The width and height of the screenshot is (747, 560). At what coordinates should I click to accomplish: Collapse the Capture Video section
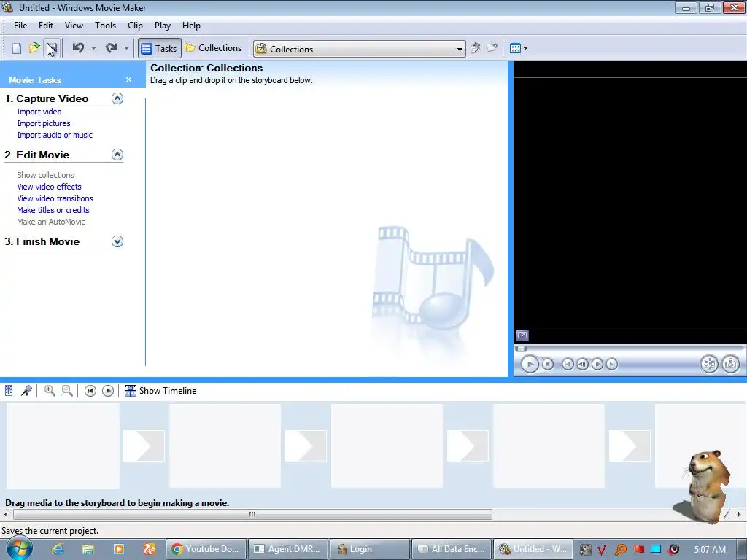(117, 98)
